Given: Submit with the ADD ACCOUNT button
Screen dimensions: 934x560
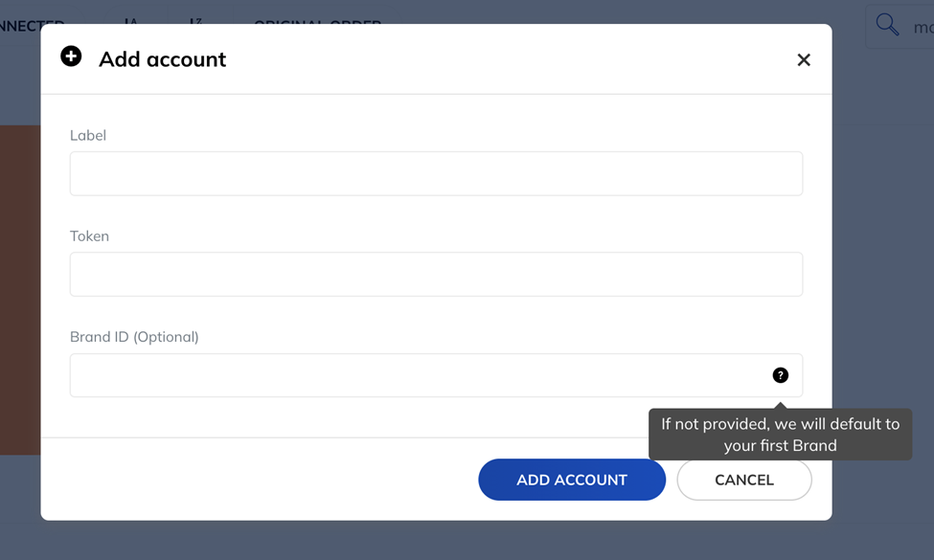Looking at the screenshot, I should pyautogui.click(x=572, y=480).
